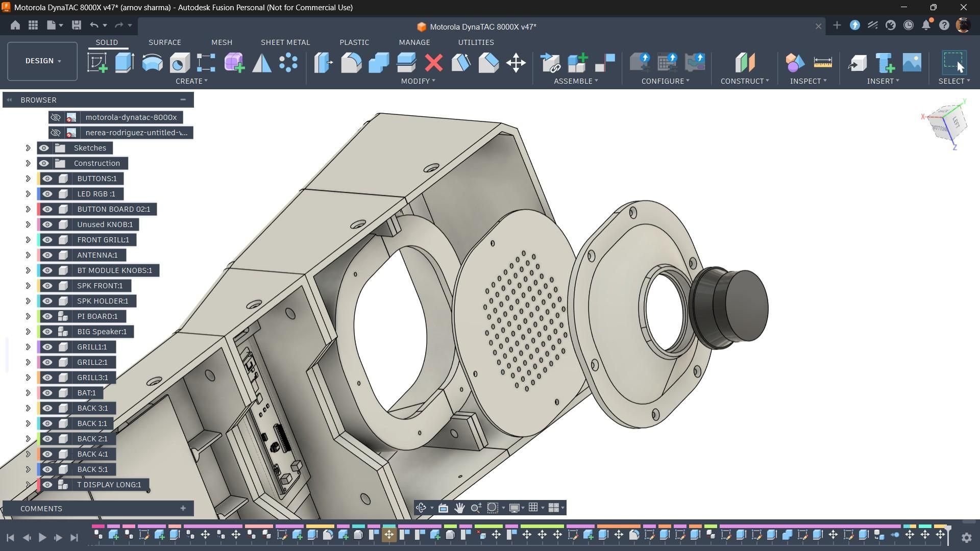Screen dimensions: 980x551
Task: Hide the BUTTONS:1 component
Action: (x=47, y=179)
